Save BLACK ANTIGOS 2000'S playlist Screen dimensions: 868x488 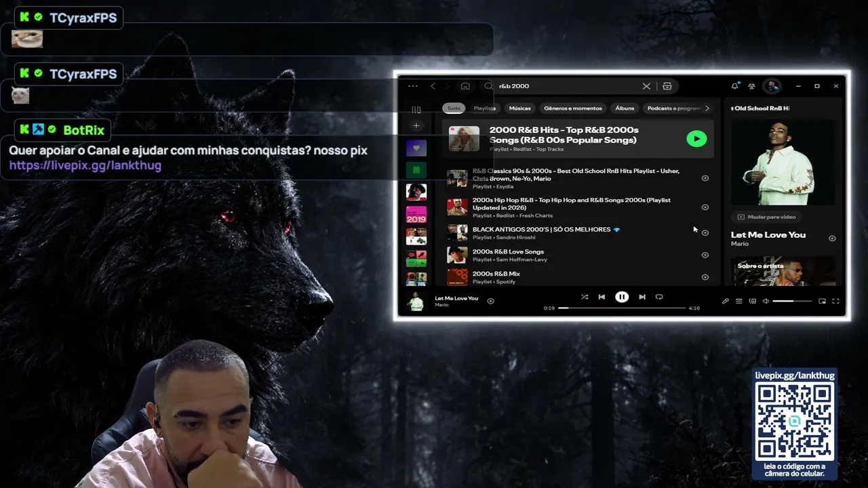705,232
